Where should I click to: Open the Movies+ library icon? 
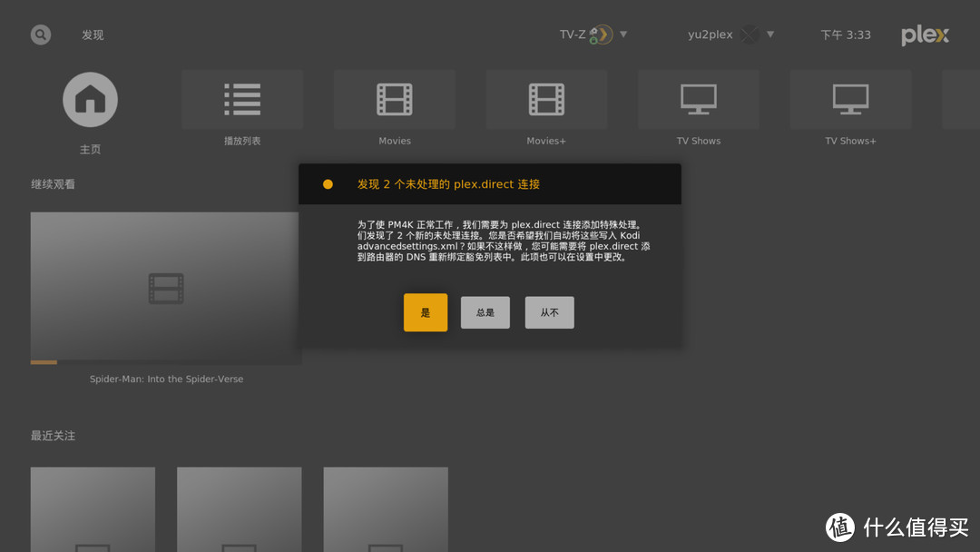click(546, 100)
